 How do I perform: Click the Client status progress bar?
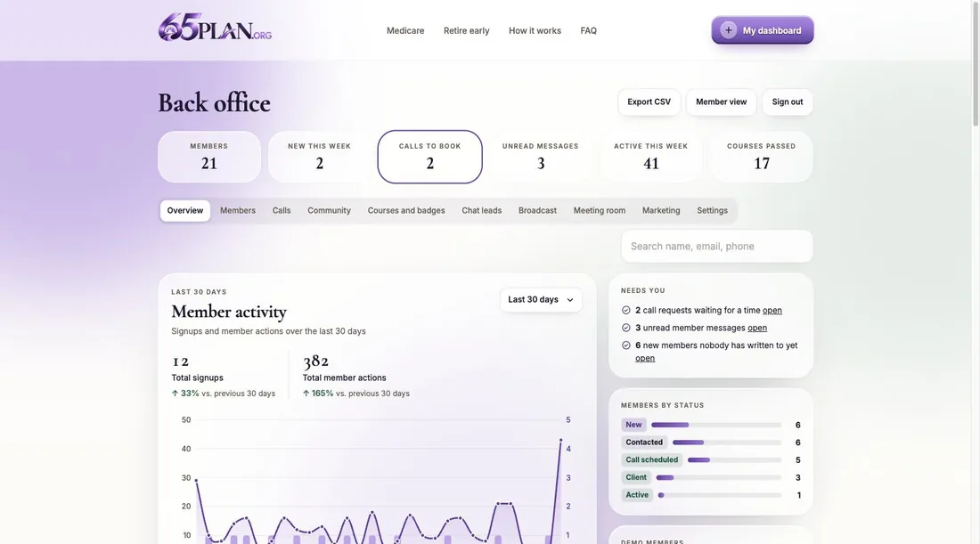(719, 477)
